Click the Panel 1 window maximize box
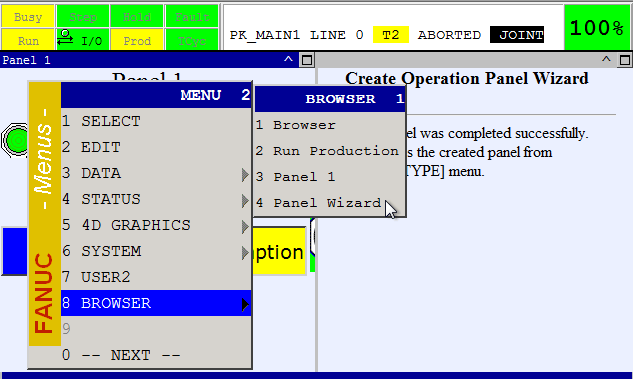 [307, 60]
